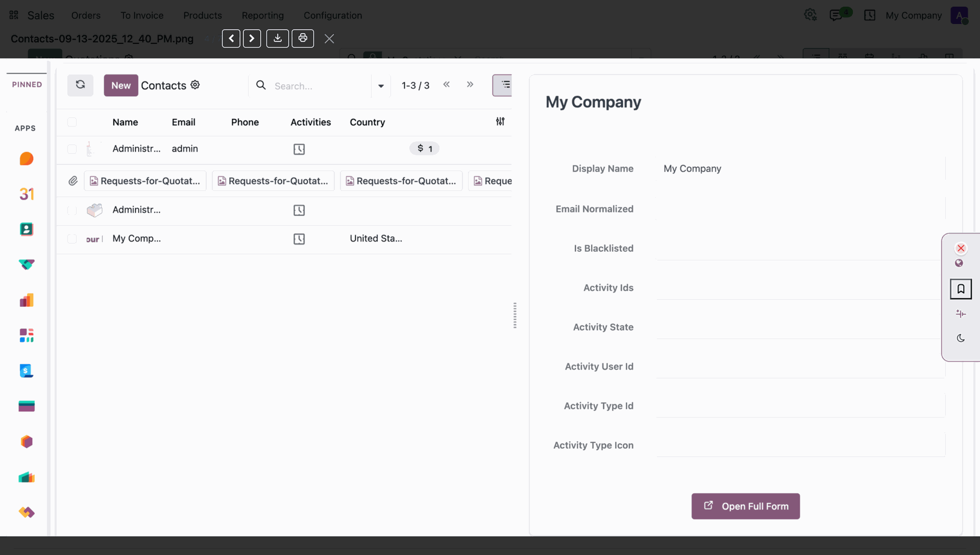Image resolution: width=980 pixels, height=555 pixels.
Task: Open third Requests-for-Quotat... attachment
Action: [401, 181]
